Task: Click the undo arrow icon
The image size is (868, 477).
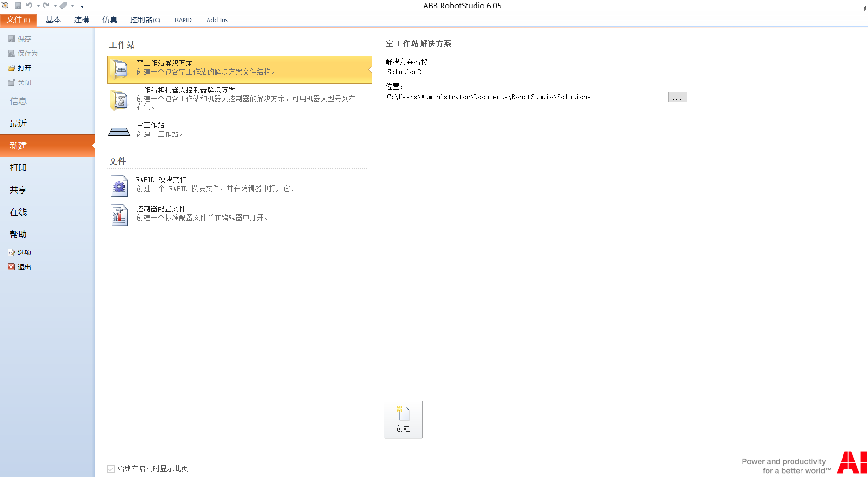Action: (x=29, y=6)
